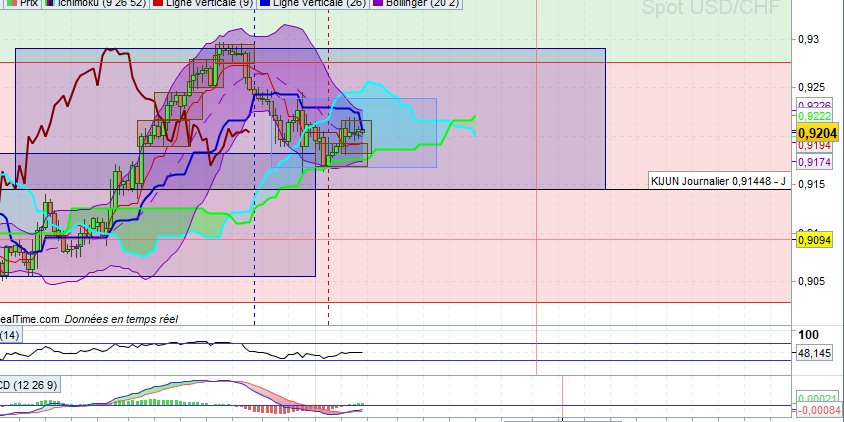844x422 pixels.
Task: Select the purple 0,9174 lower band tag
Action: 817,161
